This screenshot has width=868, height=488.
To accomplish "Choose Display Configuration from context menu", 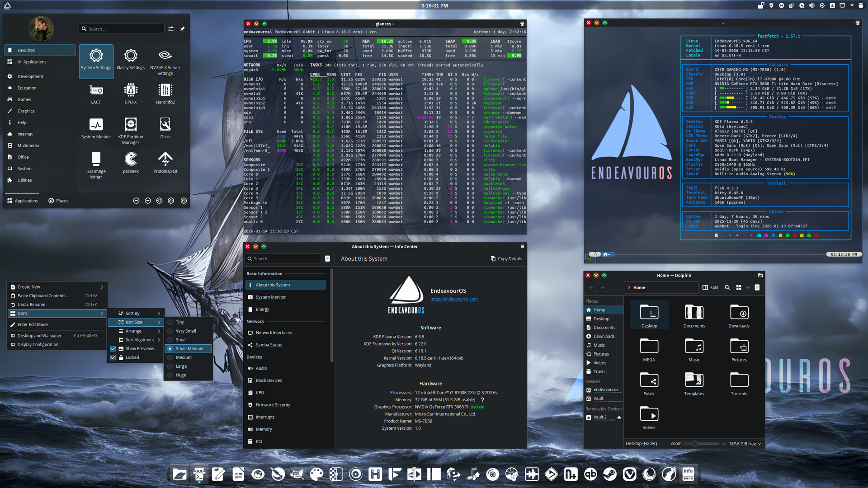I will click(x=57, y=345).
